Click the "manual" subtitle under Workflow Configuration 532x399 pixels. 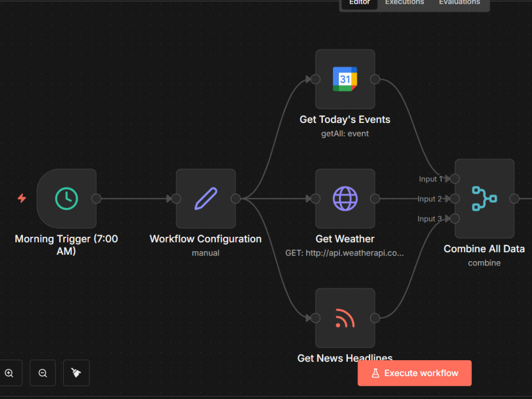pos(205,253)
